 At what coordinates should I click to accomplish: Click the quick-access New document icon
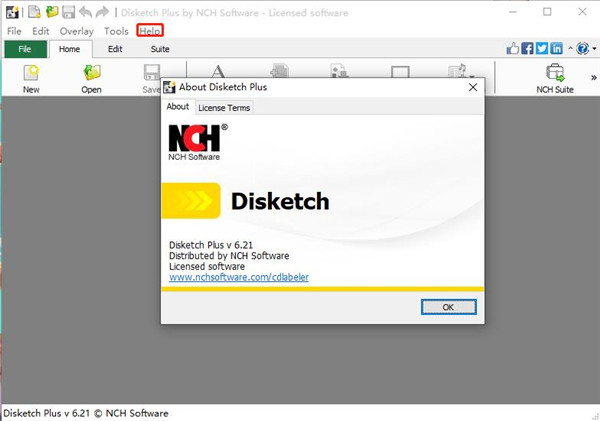pos(34,12)
